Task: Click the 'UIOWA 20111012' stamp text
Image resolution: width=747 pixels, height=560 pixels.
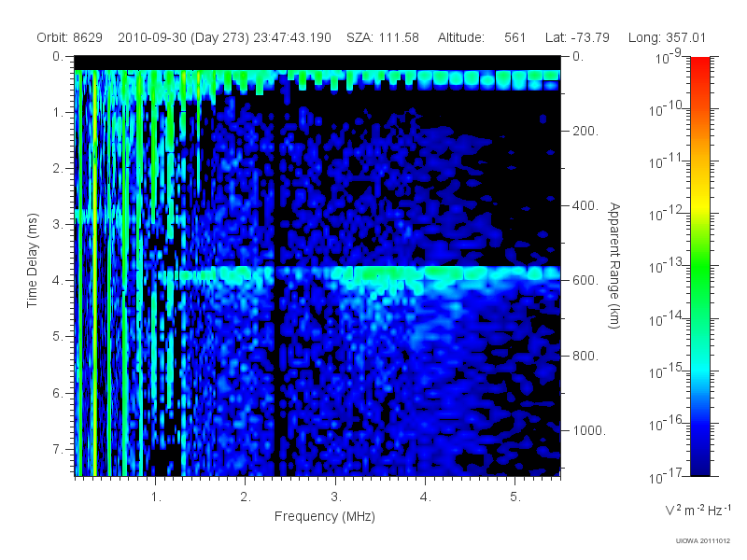Action: tap(703, 541)
